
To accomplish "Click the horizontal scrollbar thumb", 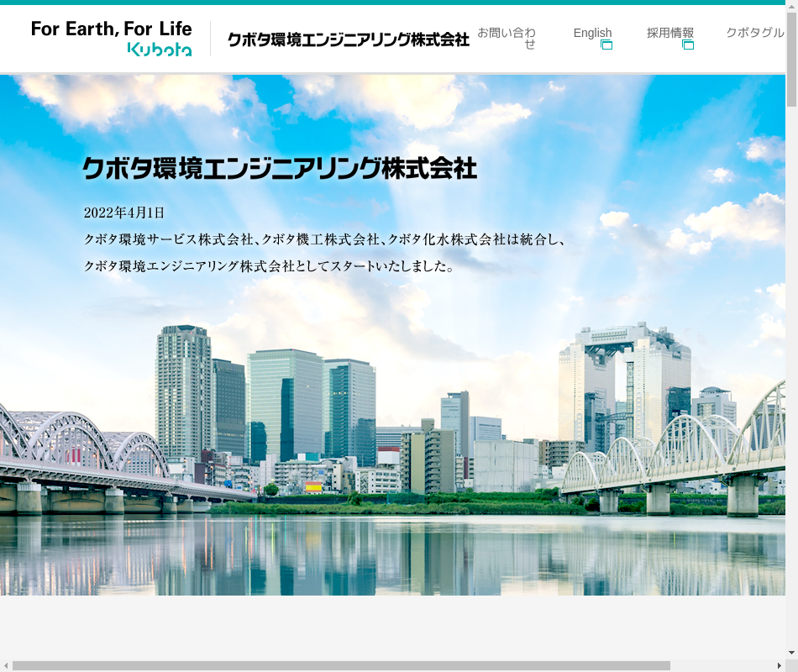I will coord(341,666).
